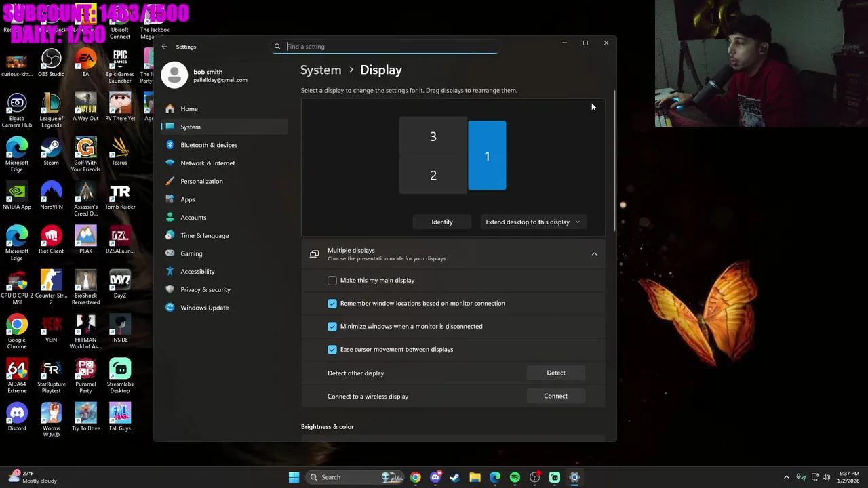The height and width of the screenshot is (488, 868).
Task: Select the DayZ desktop shortcut
Action: pos(120,284)
